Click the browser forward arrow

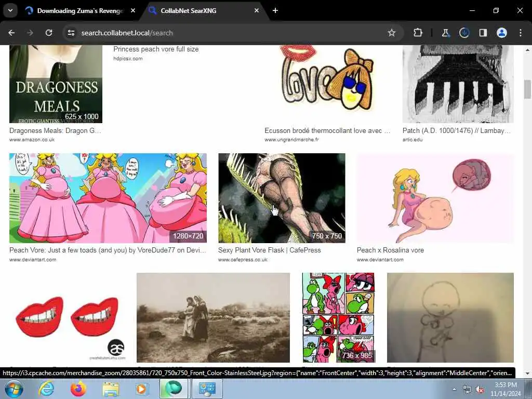coord(30,33)
